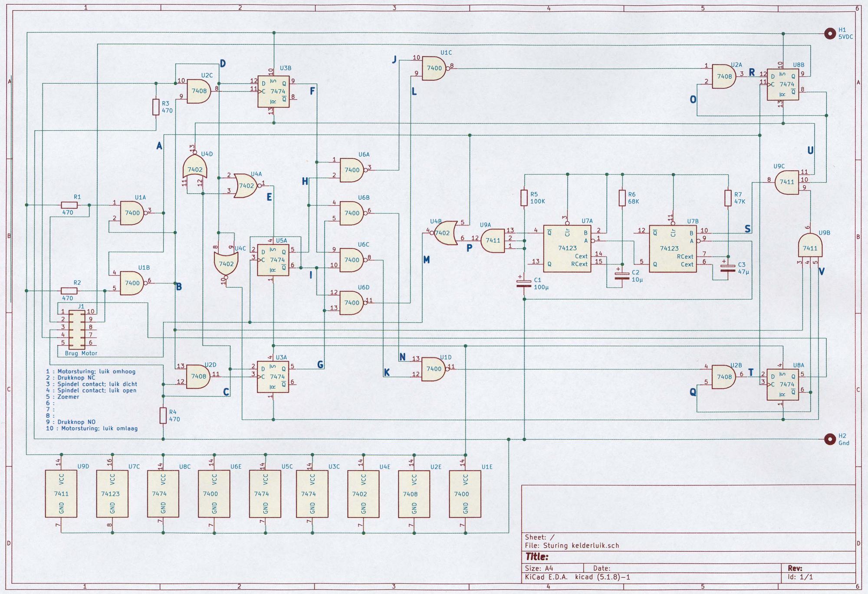Click the net label 'S'
The width and height of the screenshot is (868, 594).
pyautogui.click(x=747, y=229)
